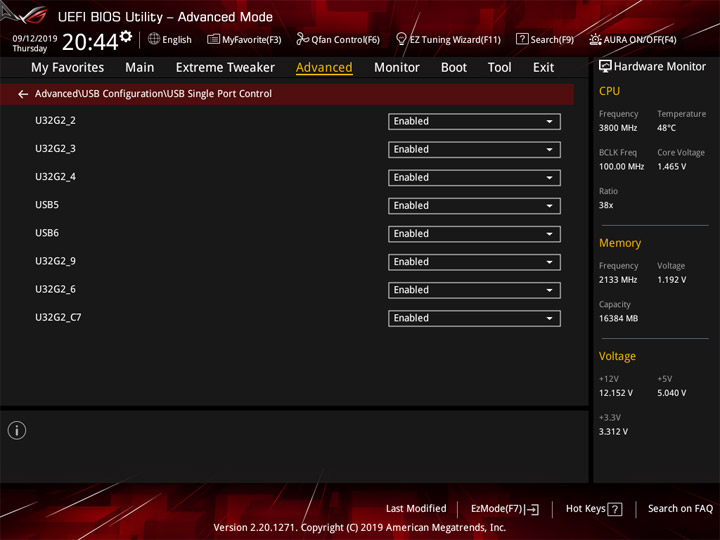Click BCLK Freq value 100.00 MHz
720x540 pixels.
pyautogui.click(x=621, y=167)
